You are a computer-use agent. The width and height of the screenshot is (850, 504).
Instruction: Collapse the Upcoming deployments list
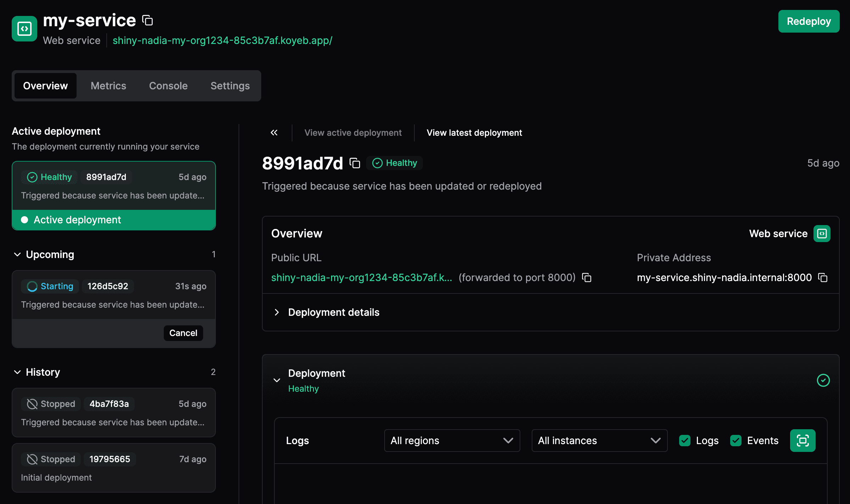pyautogui.click(x=17, y=254)
